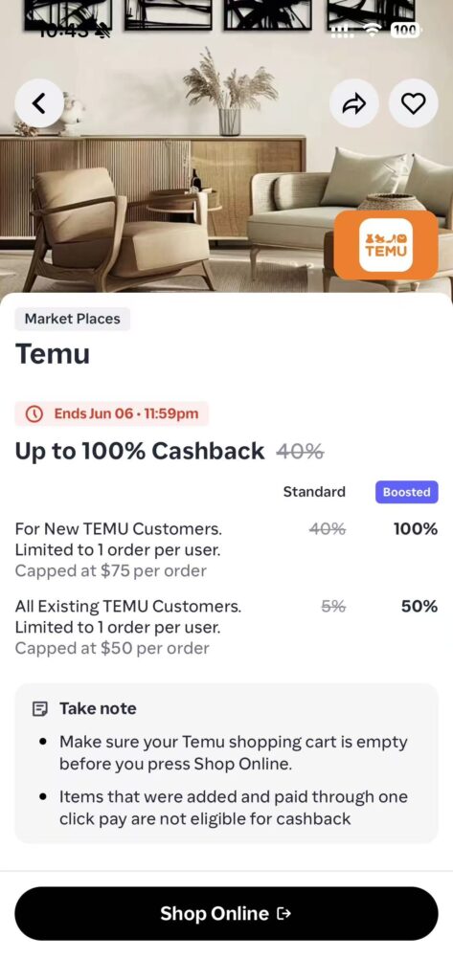Open the Shop Online button
The image size is (453, 980).
tap(226, 914)
